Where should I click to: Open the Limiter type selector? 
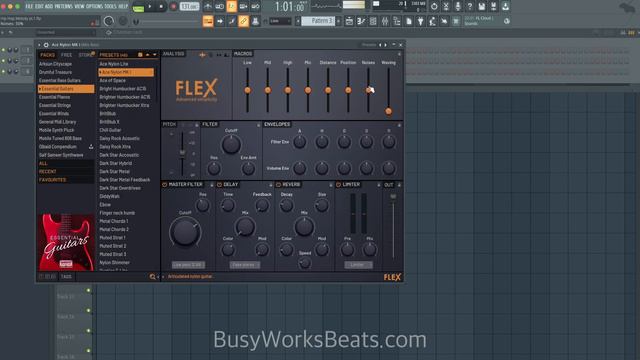[x=358, y=265]
